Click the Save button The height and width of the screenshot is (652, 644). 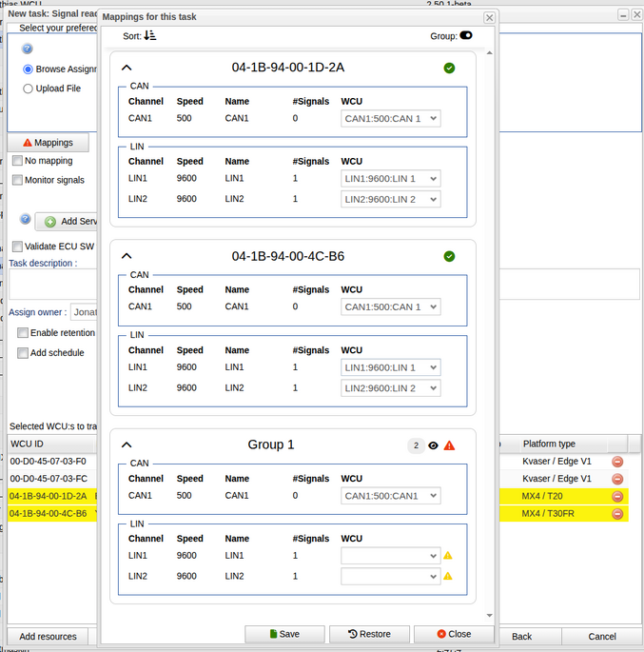pyautogui.click(x=284, y=634)
